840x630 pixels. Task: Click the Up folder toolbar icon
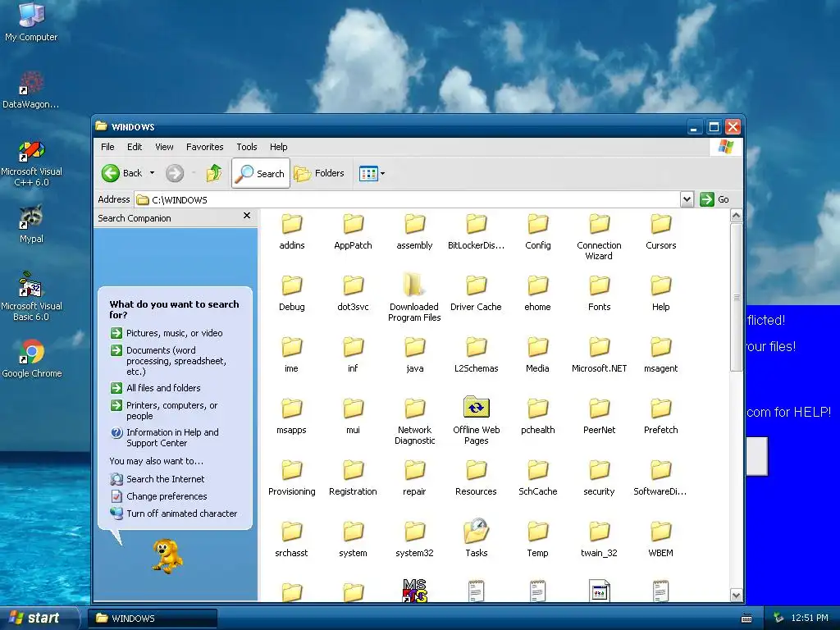pyautogui.click(x=214, y=173)
